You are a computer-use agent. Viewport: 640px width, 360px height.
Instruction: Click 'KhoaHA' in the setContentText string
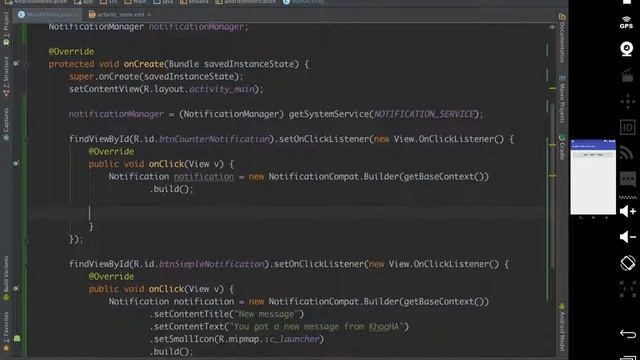384,327
